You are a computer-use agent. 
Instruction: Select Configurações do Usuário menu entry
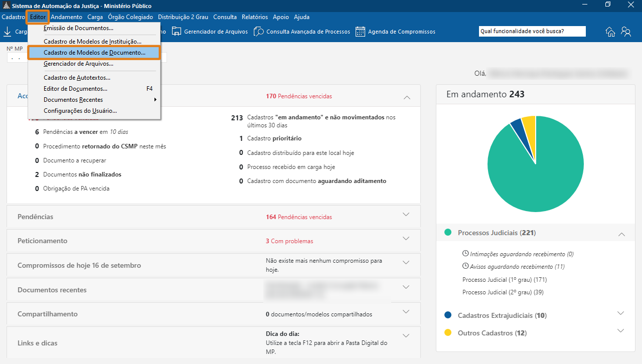tap(94, 110)
